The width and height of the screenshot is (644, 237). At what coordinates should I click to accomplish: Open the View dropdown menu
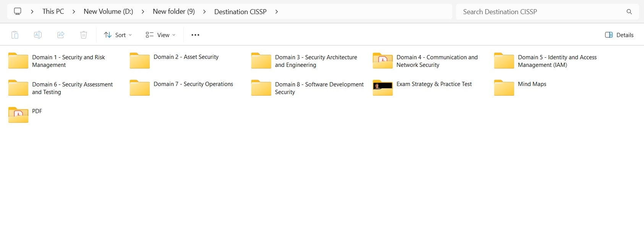pos(160,35)
